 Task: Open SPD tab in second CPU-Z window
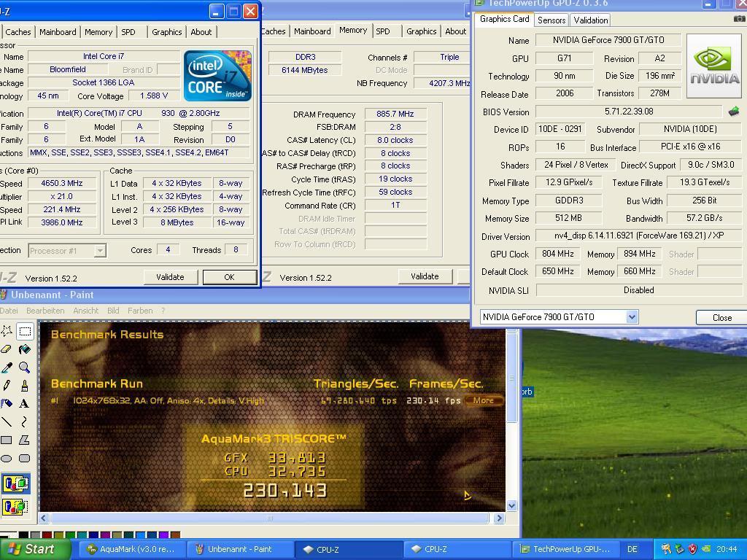click(382, 31)
